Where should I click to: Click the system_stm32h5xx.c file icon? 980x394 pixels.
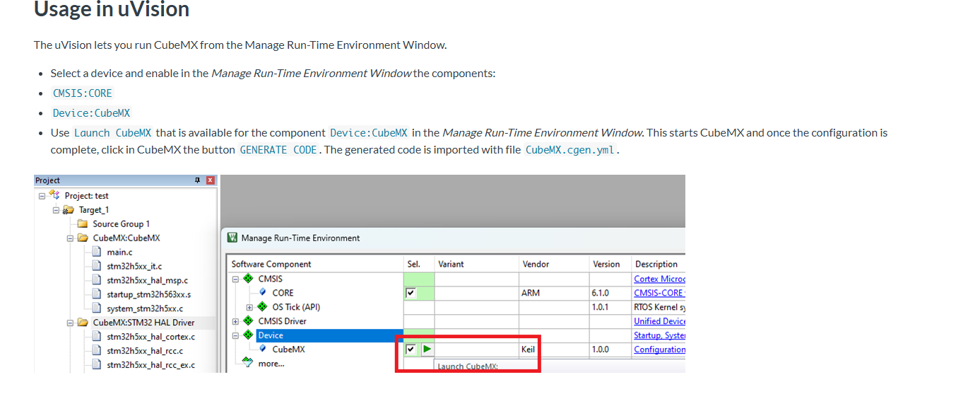[97, 308]
